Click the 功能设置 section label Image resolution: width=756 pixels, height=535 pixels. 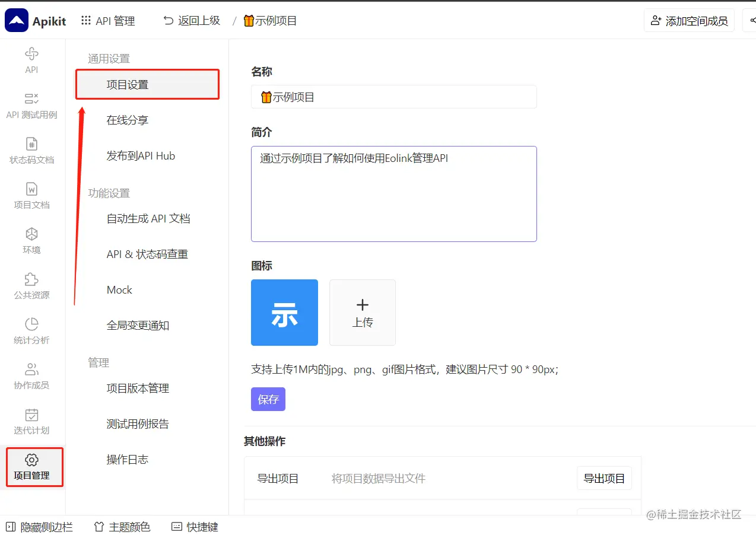(x=109, y=193)
